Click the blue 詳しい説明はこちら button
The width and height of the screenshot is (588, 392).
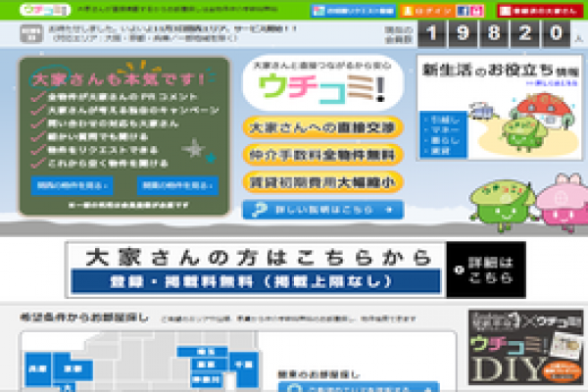[x=323, y=210]
